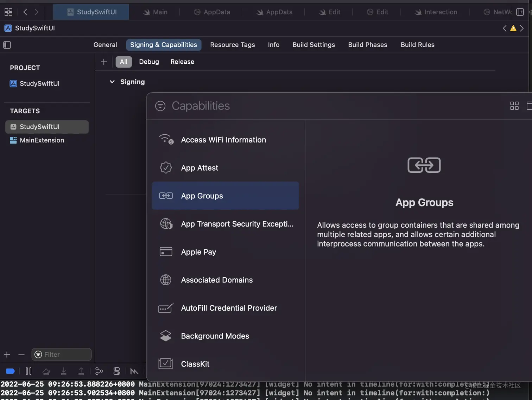Select the Background Modes capability

225,336
